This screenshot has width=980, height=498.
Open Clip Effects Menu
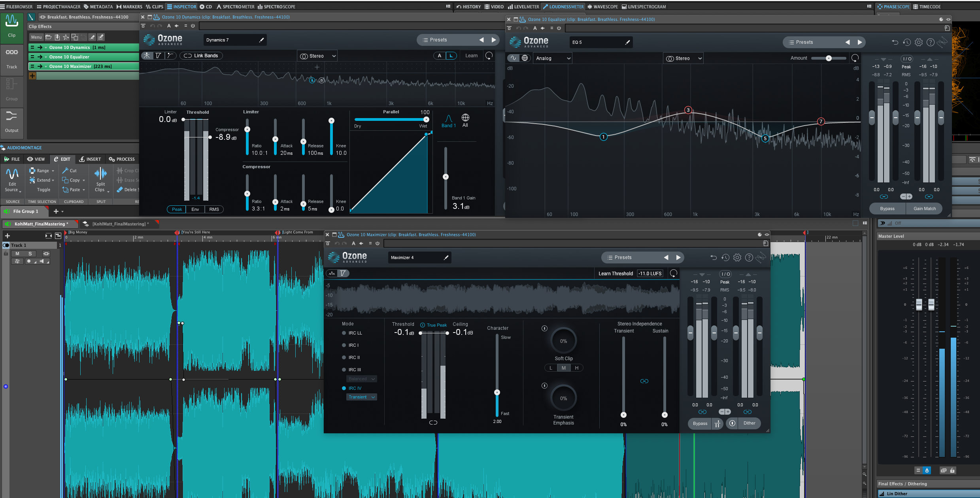pyautogui.click(x=36, y=37)
